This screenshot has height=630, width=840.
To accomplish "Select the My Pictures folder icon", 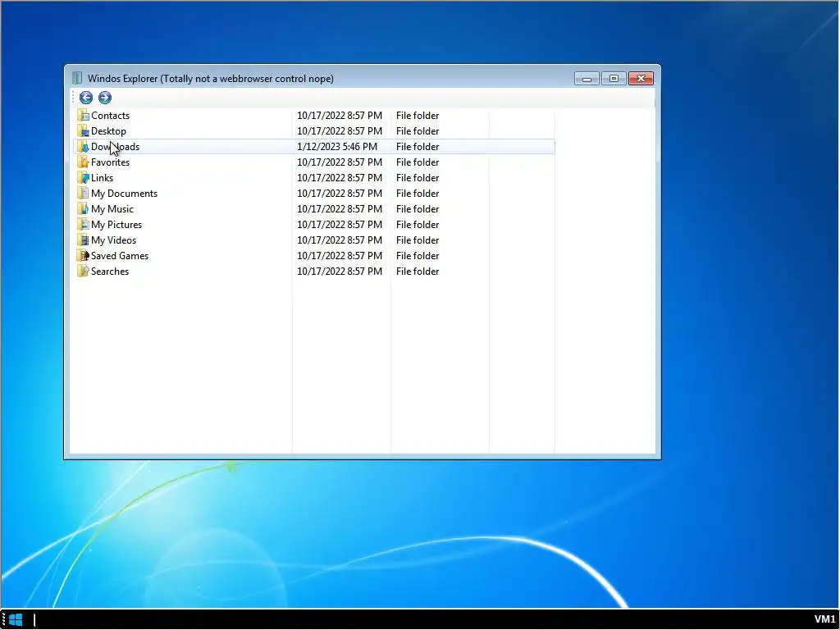I will (83, 224).
